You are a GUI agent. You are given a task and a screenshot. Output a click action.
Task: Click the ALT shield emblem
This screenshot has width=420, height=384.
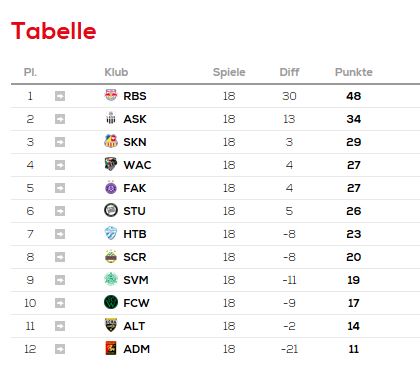tap(111, 325)
